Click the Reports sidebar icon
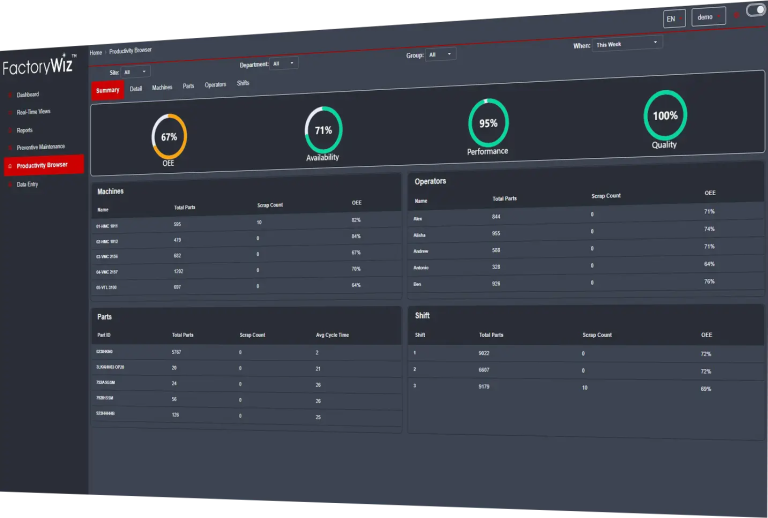The height and width of the screenshot is (518, 768). (x=10, y=131)
